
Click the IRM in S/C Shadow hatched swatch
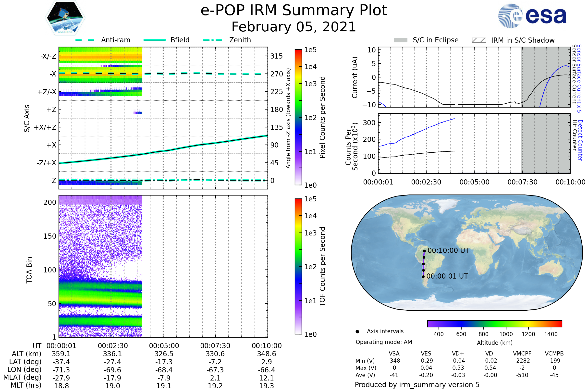479,40
